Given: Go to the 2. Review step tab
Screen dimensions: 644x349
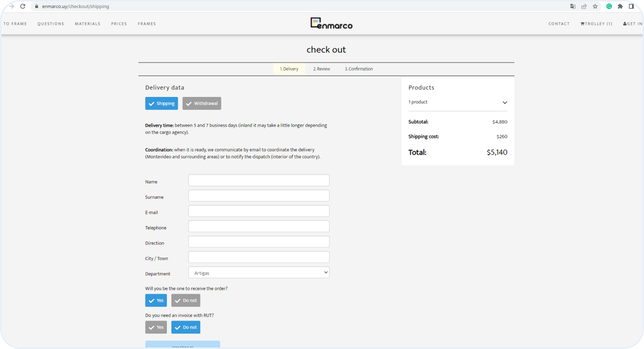Looking at the screenshot, I should 321,69.
